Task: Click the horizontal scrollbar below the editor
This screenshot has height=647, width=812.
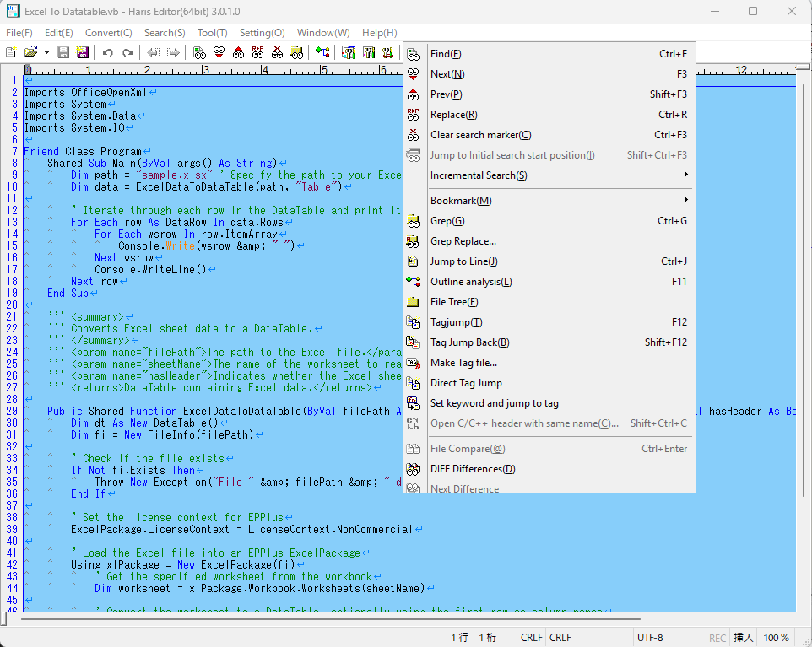Action: click(338, 619)
